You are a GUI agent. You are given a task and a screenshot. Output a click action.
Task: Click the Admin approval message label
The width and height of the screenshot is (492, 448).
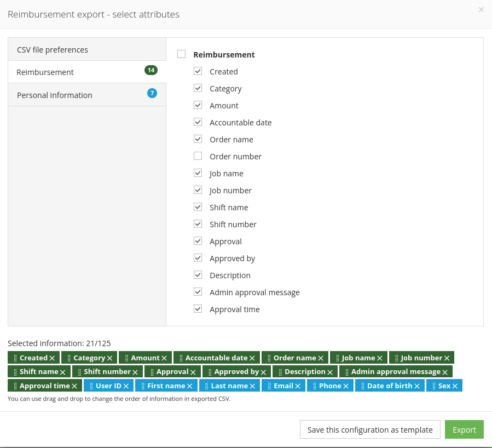click(254, 292)
